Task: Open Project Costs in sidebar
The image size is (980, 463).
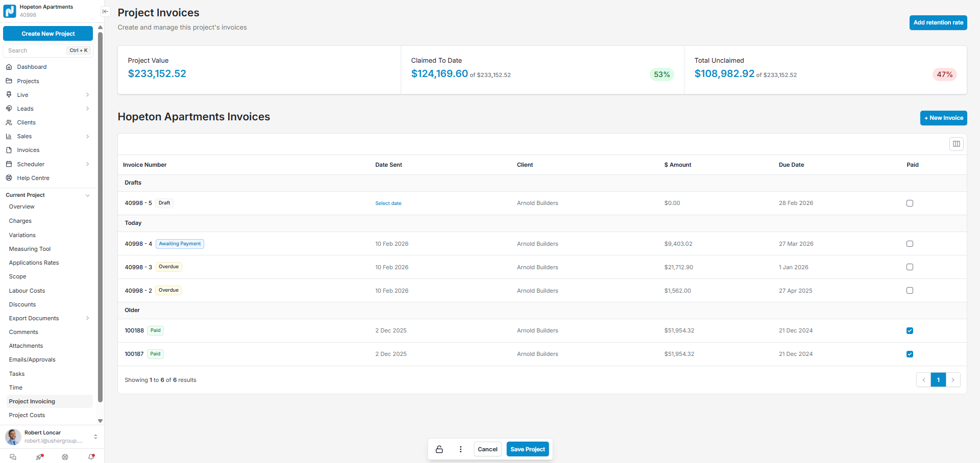Action: 27,415
